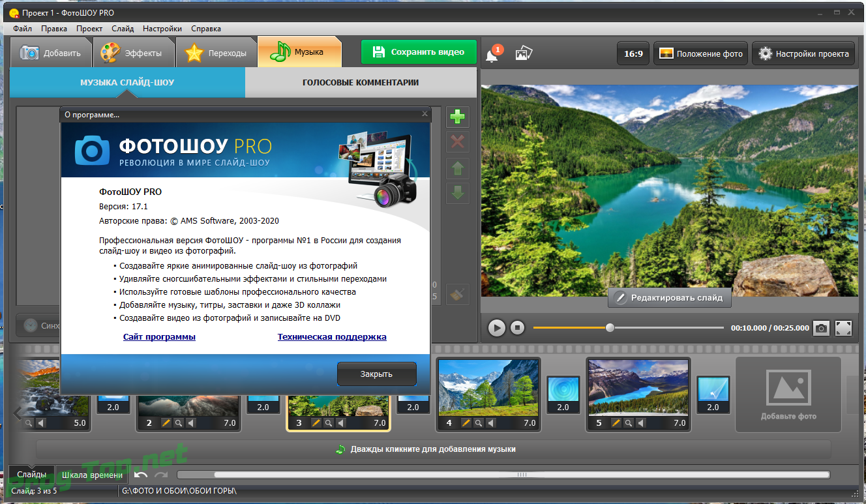The height and width of the screenshot is (504, 866).
Task: Switch to the Переходы tab
Action: pos(216,53)
